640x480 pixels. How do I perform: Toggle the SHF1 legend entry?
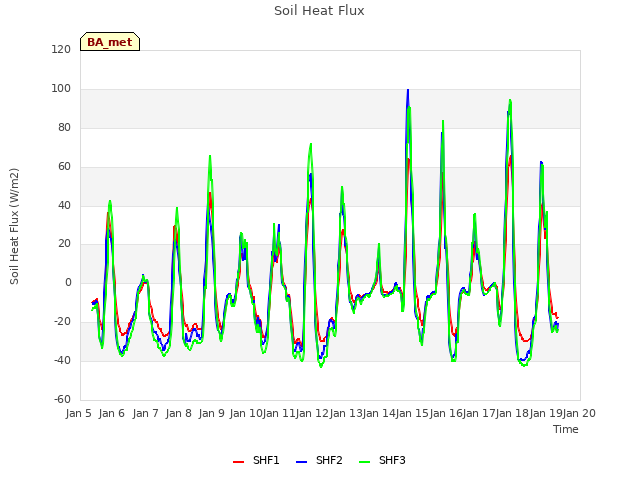point(256,460)
